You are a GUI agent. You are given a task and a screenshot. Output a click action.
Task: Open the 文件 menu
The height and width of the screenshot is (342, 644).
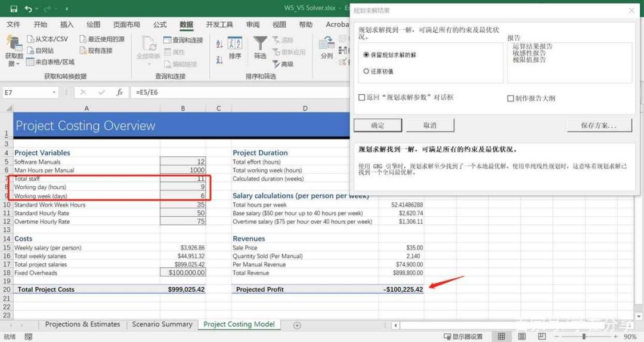point(13,24)
